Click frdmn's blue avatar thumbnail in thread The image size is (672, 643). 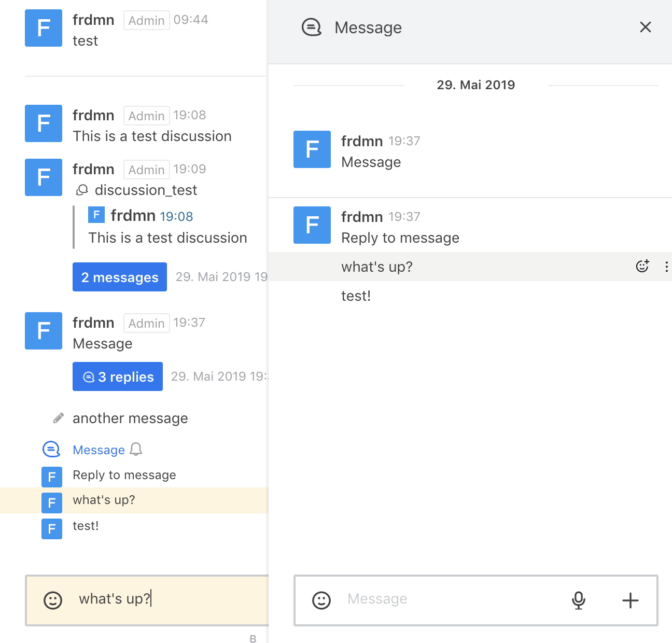(312, 149)
